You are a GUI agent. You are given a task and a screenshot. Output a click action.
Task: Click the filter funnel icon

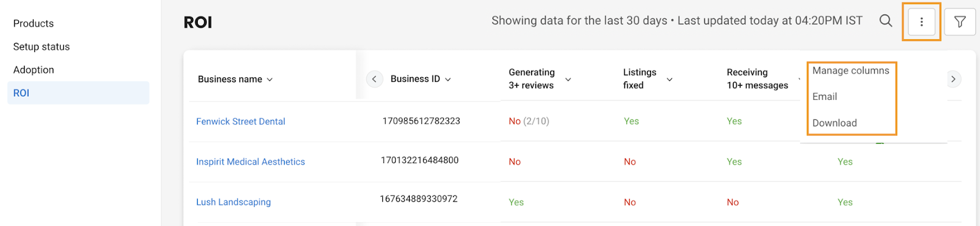pyautogui.click(x=960, y=22)
